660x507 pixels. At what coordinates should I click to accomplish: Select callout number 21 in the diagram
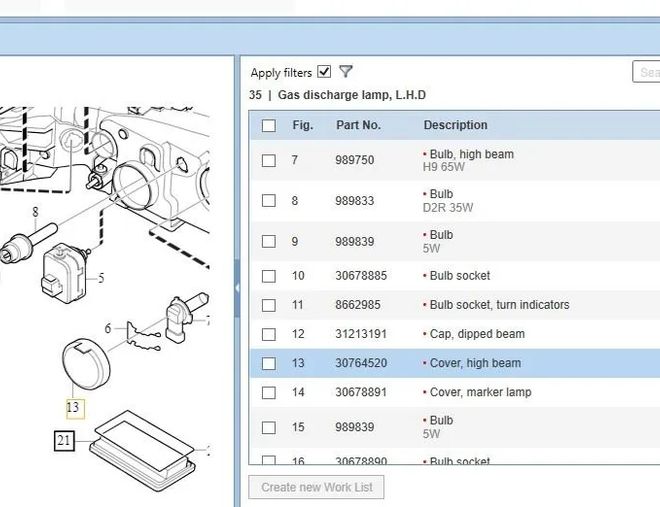click(64, 439)
